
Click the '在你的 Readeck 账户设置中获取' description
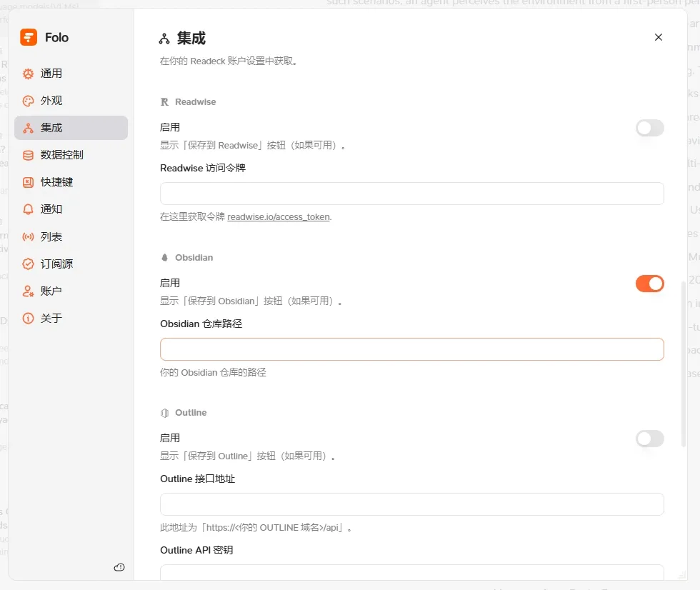pos(229,61)
